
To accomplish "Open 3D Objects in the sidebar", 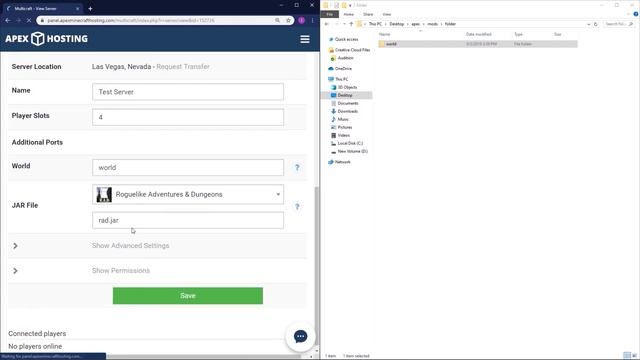I will click(x=347, y=87).
